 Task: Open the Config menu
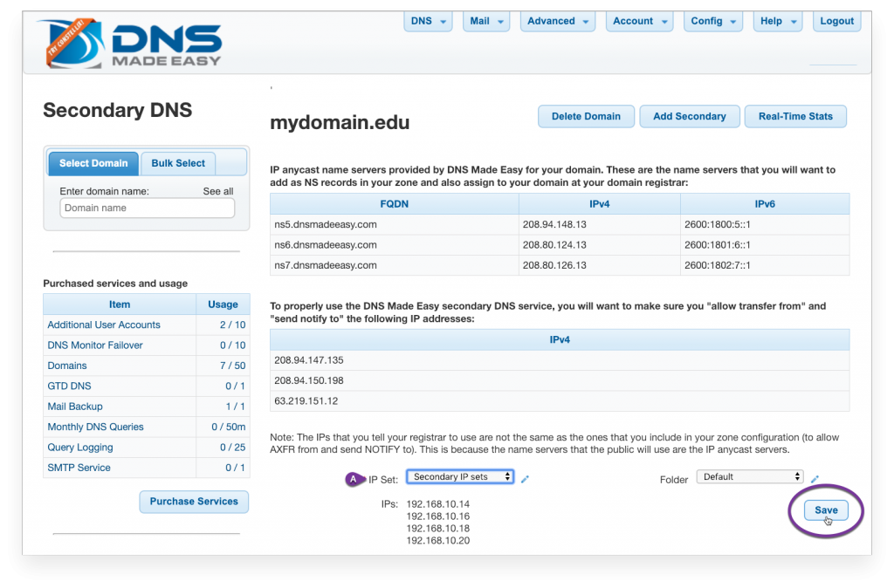tap(713, 21)
